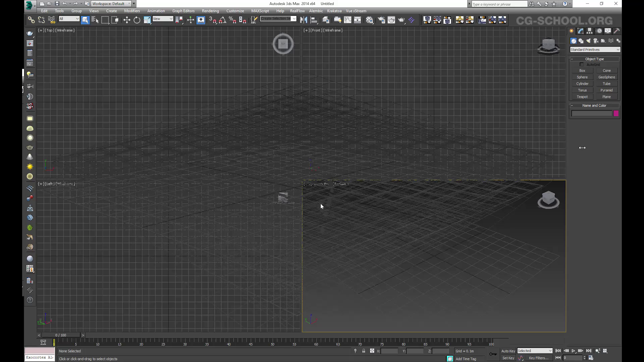The height and width of the screenshot is (362, 644).
Task: Choose the Select and Move tool
Action: (127, 20)
